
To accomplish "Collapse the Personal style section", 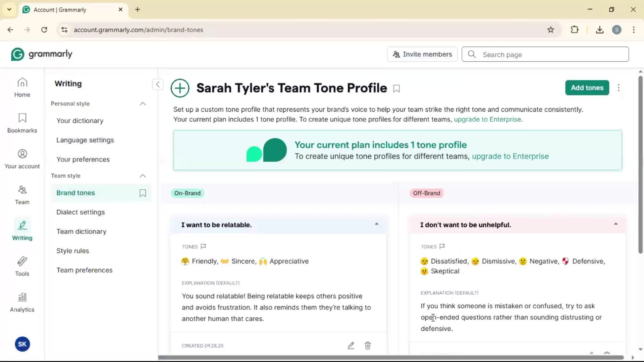I will (143, 104).
